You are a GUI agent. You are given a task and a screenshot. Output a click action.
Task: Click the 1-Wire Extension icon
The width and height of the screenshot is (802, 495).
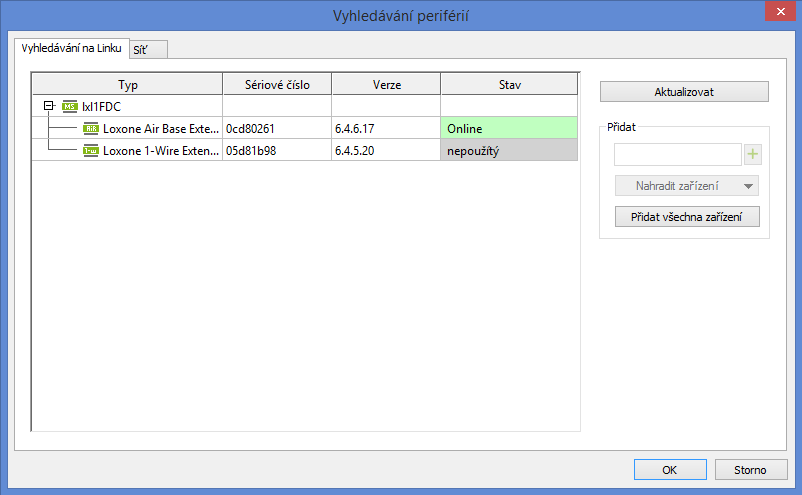coord(91,150)
